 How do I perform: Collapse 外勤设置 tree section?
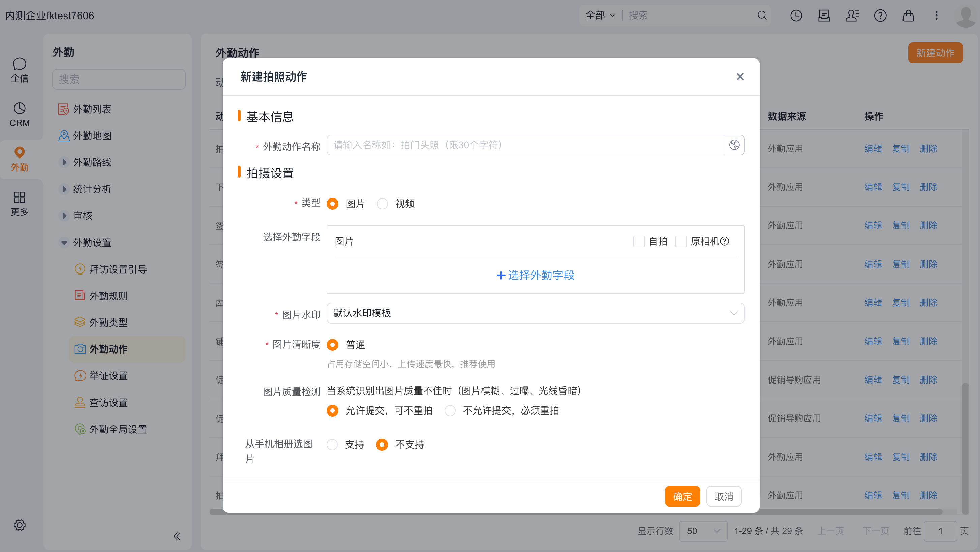coord(64,243)
